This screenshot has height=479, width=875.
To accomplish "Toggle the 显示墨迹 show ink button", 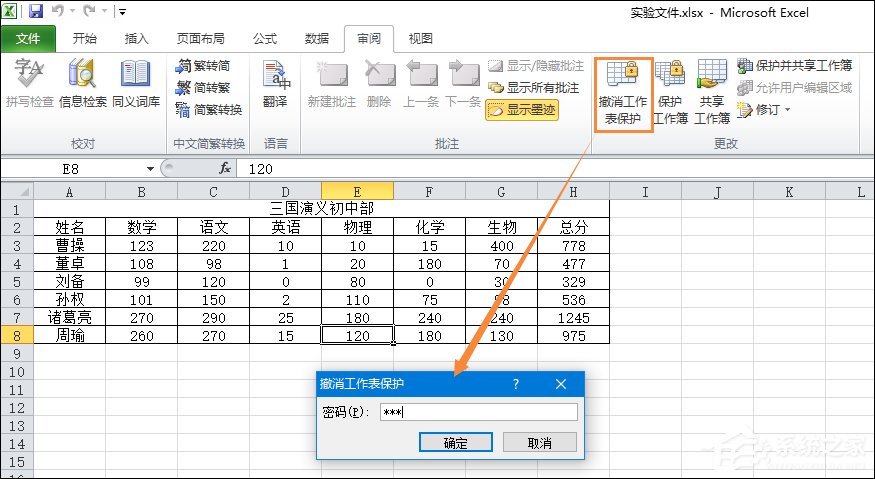I will [522, 110].
